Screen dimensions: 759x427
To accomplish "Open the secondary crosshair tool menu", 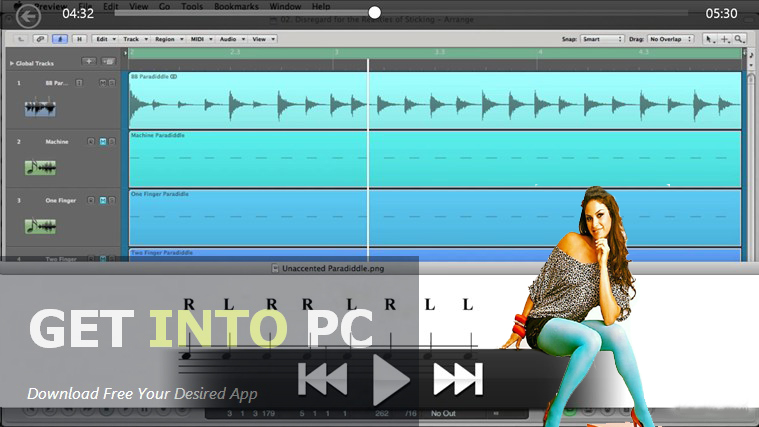I will pyautogui.click(x=725, y=39).
